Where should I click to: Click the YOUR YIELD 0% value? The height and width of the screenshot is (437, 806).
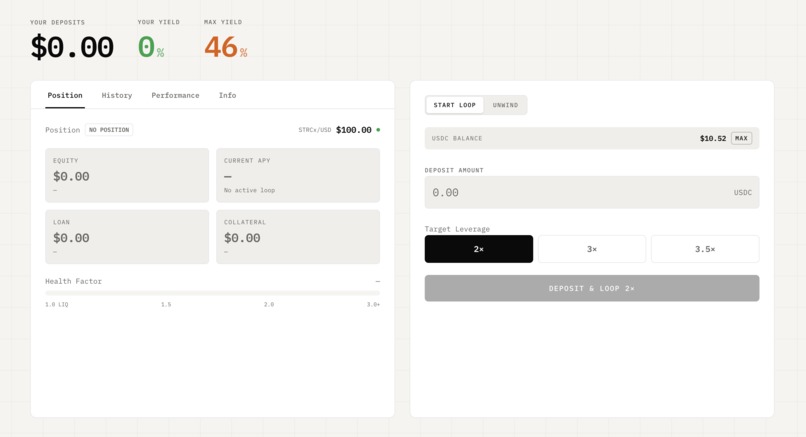coord(151,47)
